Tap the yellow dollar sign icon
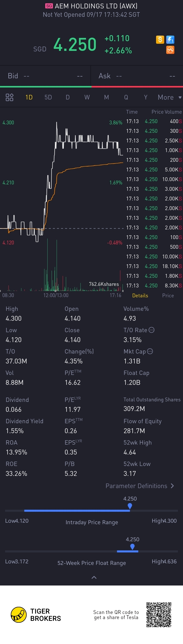The image size is (183, 644). tap(160, 40)
